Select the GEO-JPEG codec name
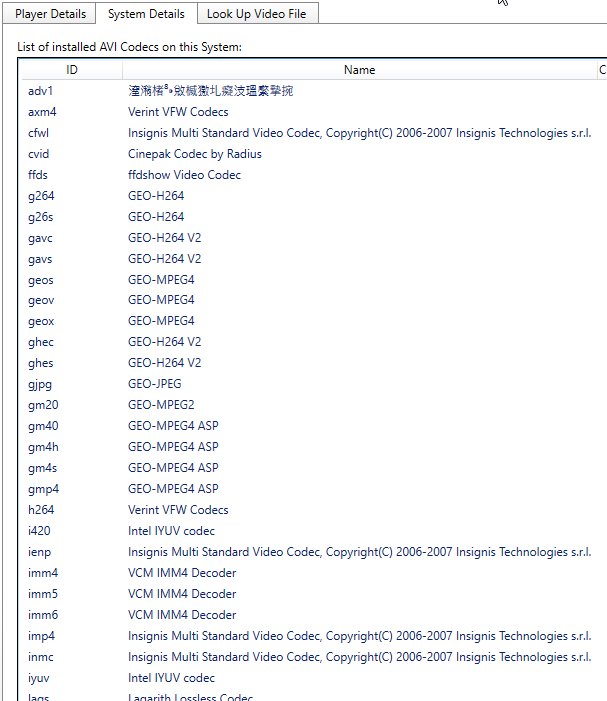 [x=155, y=384]
